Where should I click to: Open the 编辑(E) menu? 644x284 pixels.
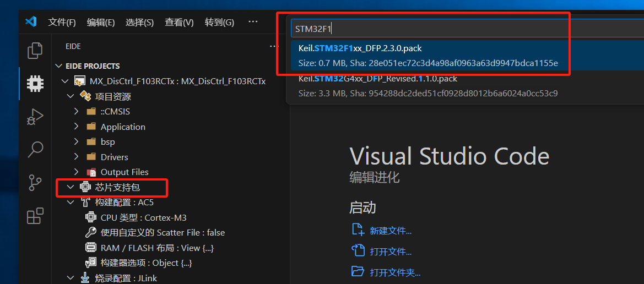[x=101, y=22]
